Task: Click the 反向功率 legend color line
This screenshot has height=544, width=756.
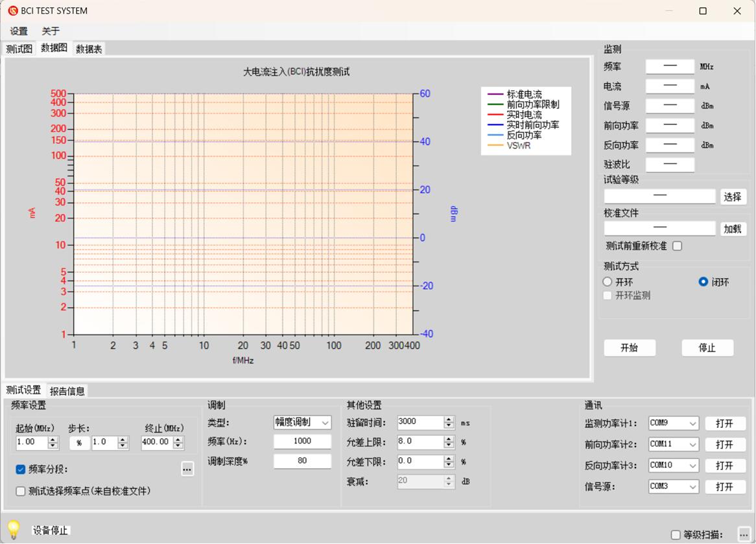Action: coord(495,135)
